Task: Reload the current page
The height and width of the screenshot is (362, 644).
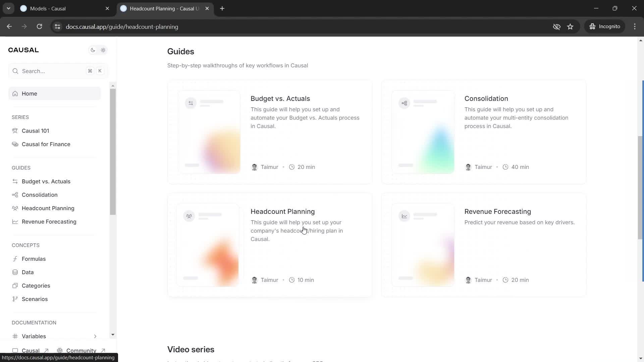Action: tap(39, 26)
